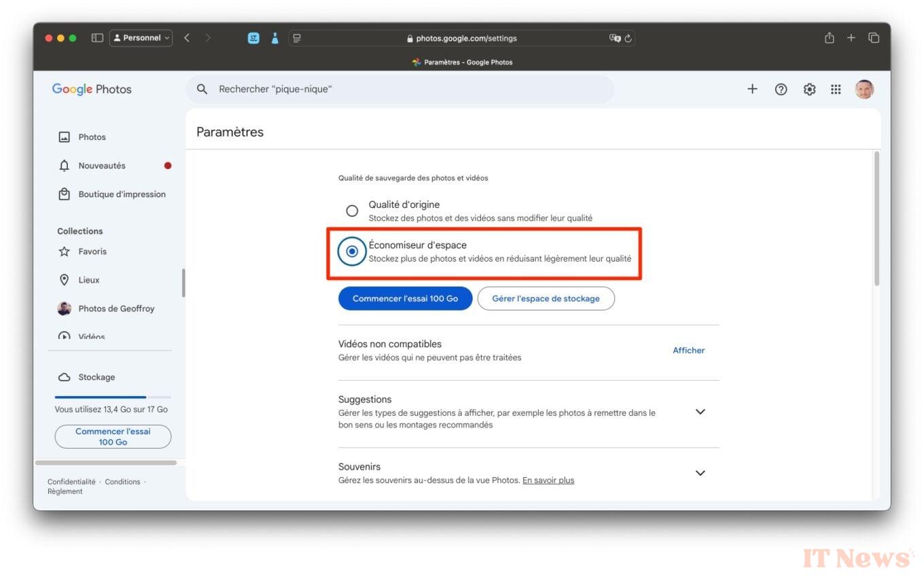Select the Économiseur d'espace radio button
Viewport: 924px width, 579px height.
352,251
